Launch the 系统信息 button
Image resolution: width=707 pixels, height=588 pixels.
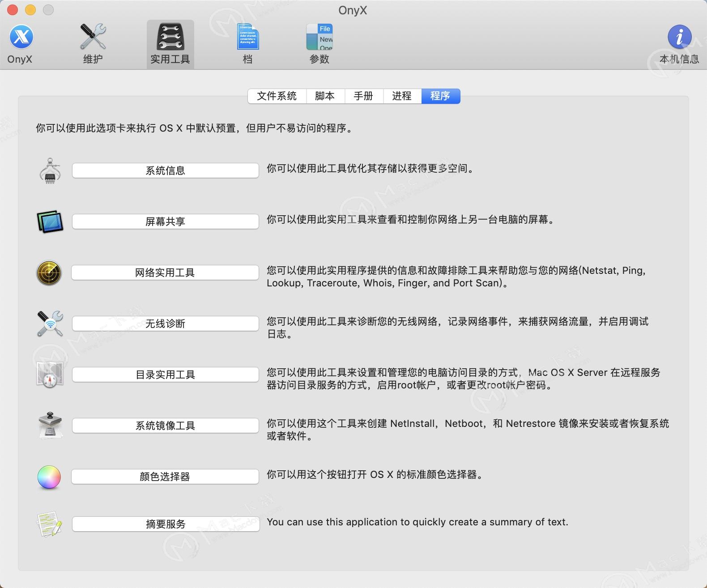pos(166,170)
